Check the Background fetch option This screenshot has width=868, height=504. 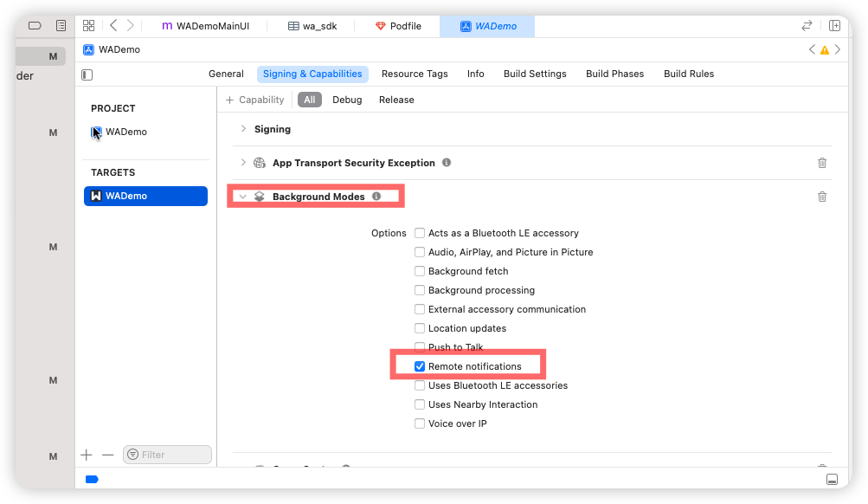coord(420,271)
